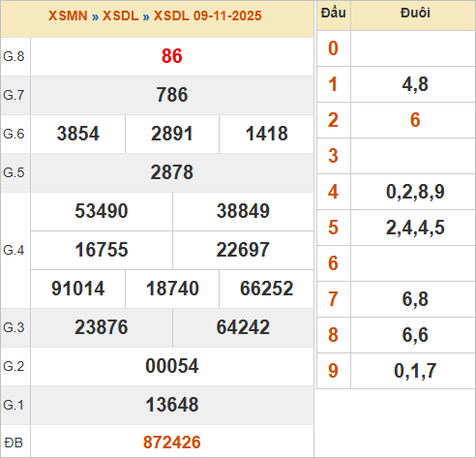Screen dimensions: 476x458
Task: Click head digit 0 in Đầu column
Action: click(333, 48)
